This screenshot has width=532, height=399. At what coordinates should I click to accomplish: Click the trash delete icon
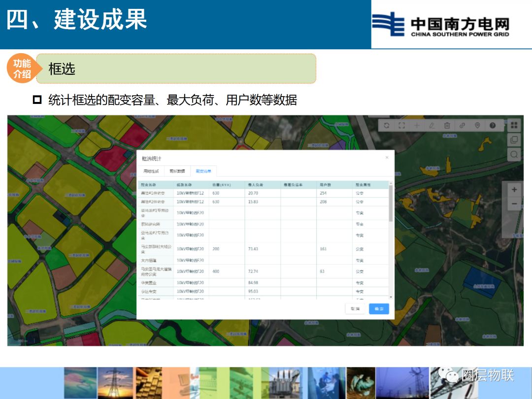[x=447, y=126]
